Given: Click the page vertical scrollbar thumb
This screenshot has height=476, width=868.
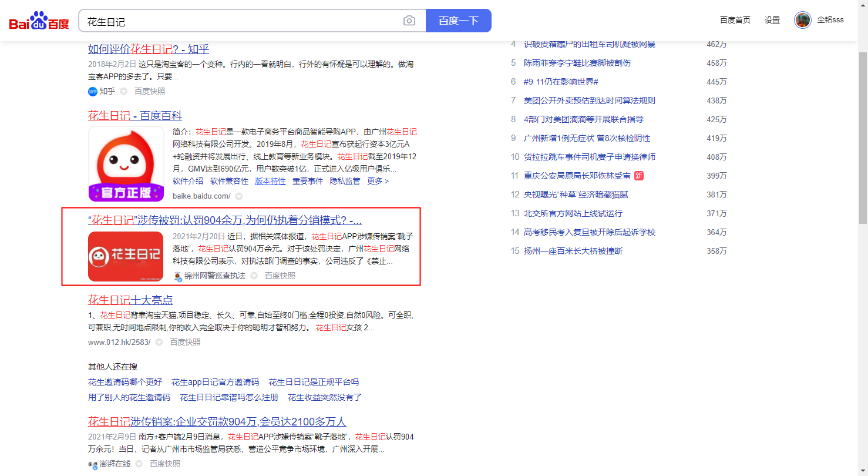Looking at the screenshot, I should [x=863, y=138].
